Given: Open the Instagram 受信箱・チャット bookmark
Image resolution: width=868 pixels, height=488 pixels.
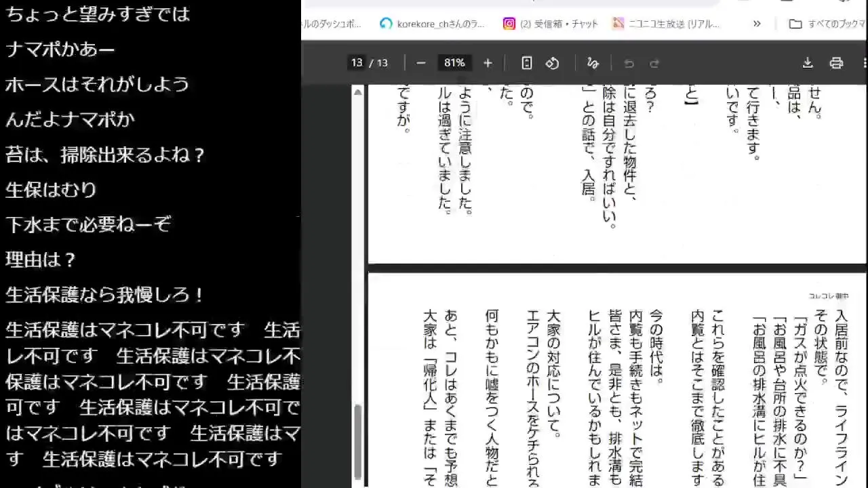Looking at the screenshot, I should 551,24.
